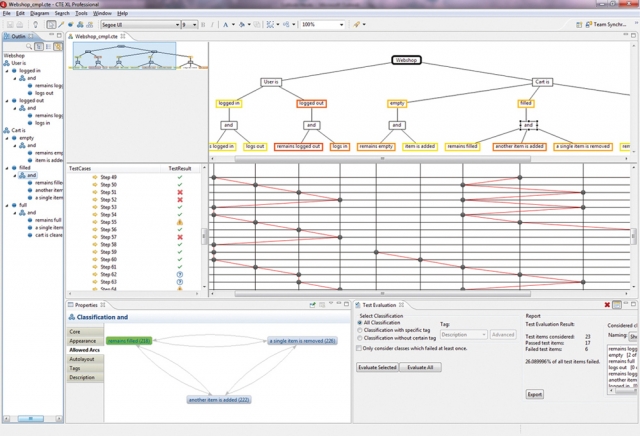The image size is (640, 436).
Task: Click the Advanced button next to Tag
Action: click(503, 334)
